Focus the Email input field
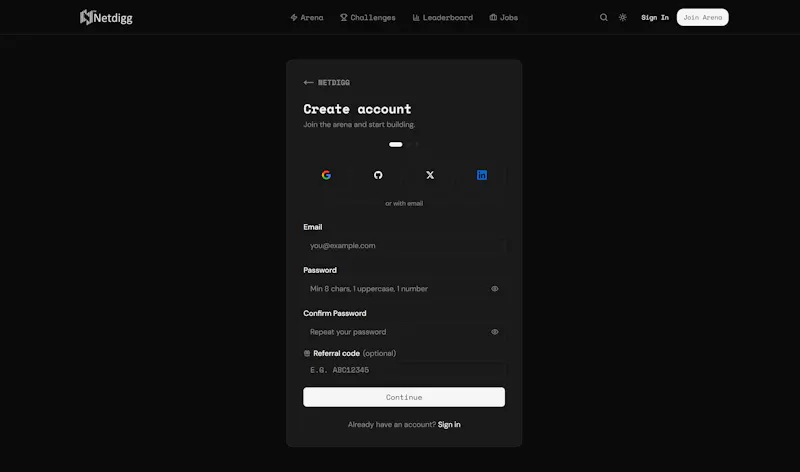The image size is (800, 472). coord(404,245)
